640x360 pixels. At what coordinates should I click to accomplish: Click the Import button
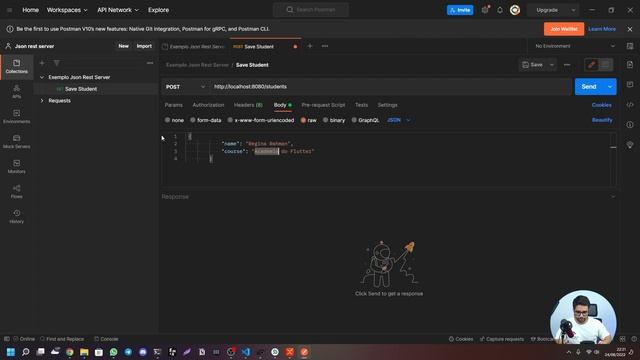pos(144,46)
